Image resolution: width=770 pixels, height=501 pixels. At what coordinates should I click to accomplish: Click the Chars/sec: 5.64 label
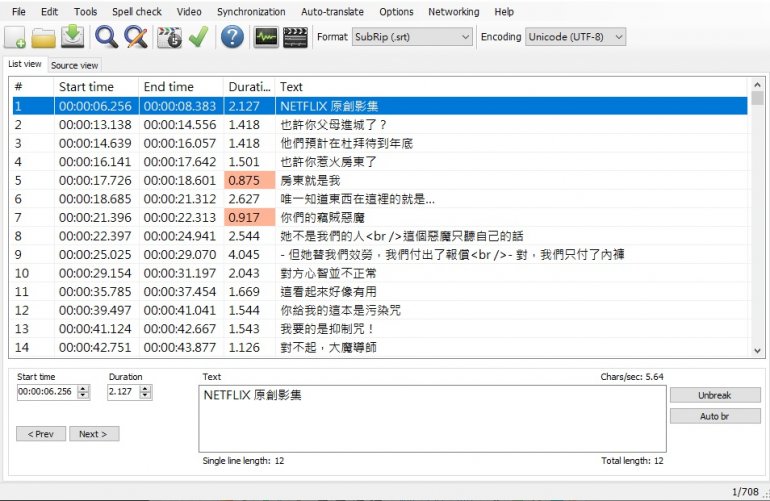point(632,377)
